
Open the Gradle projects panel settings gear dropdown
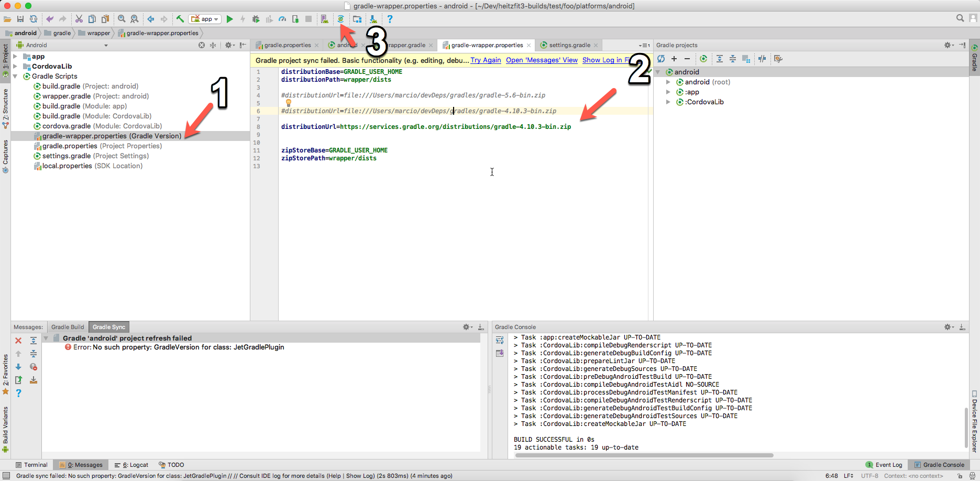tap(949, 45)
